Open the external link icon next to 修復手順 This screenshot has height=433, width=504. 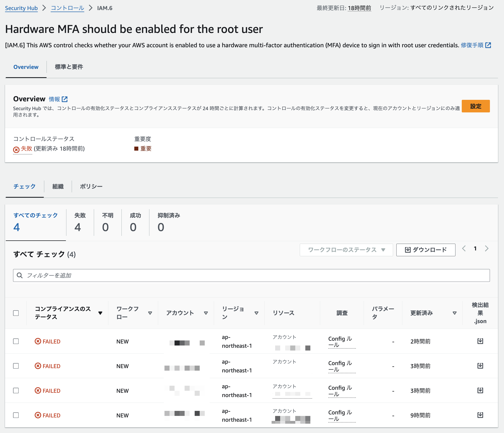click(x=488, y=45)
